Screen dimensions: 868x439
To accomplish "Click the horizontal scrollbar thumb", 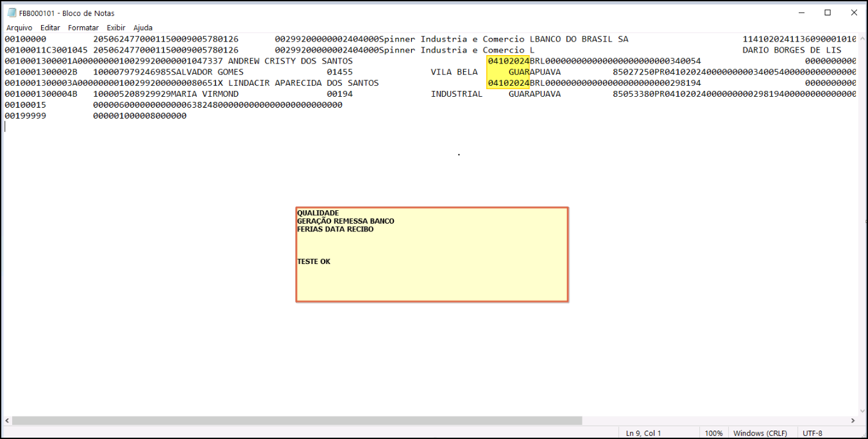I will tap(296, 420).
